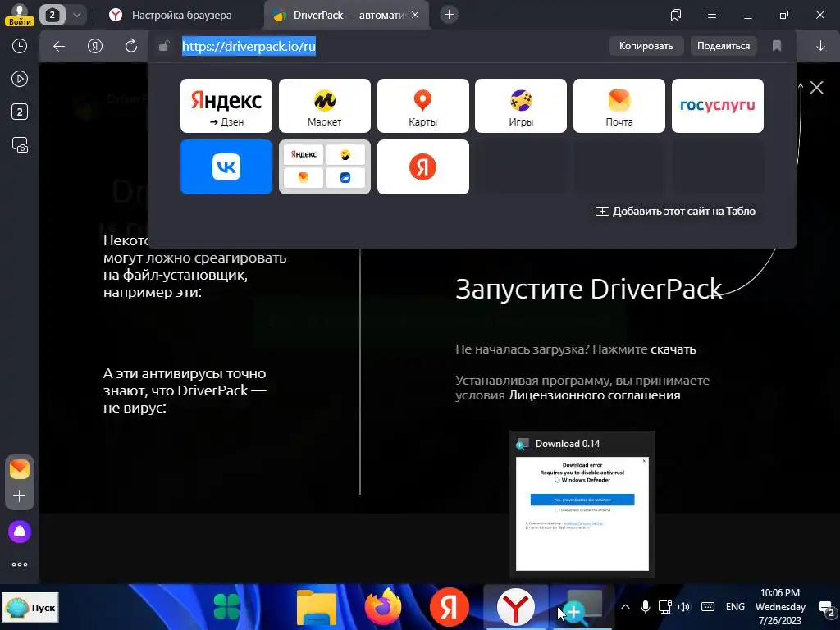Open the госуслуги tile
Image resolution: width=840 pixels, height=630 pixels.
click(717, 106)
